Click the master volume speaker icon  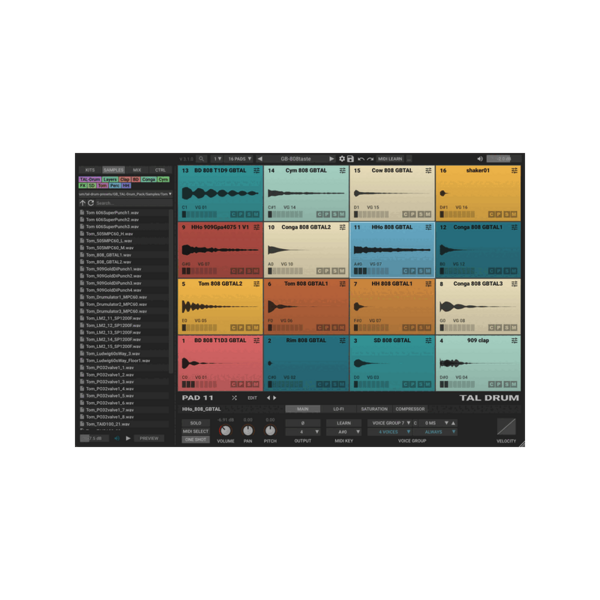[480, 159]
